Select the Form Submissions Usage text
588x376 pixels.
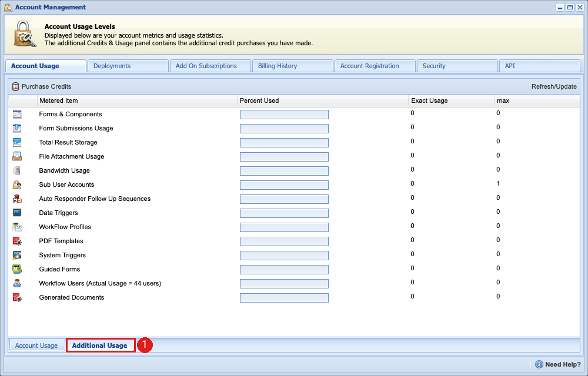[x=76, y=128]
